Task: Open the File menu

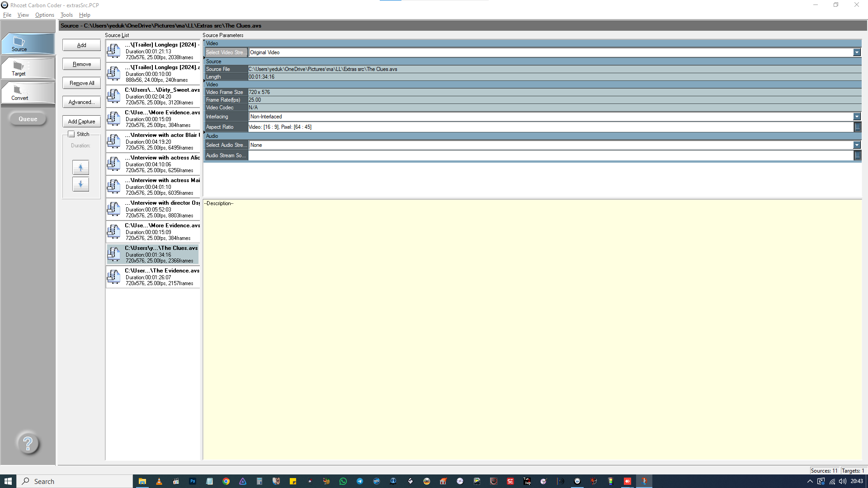Action: (7, 15)
